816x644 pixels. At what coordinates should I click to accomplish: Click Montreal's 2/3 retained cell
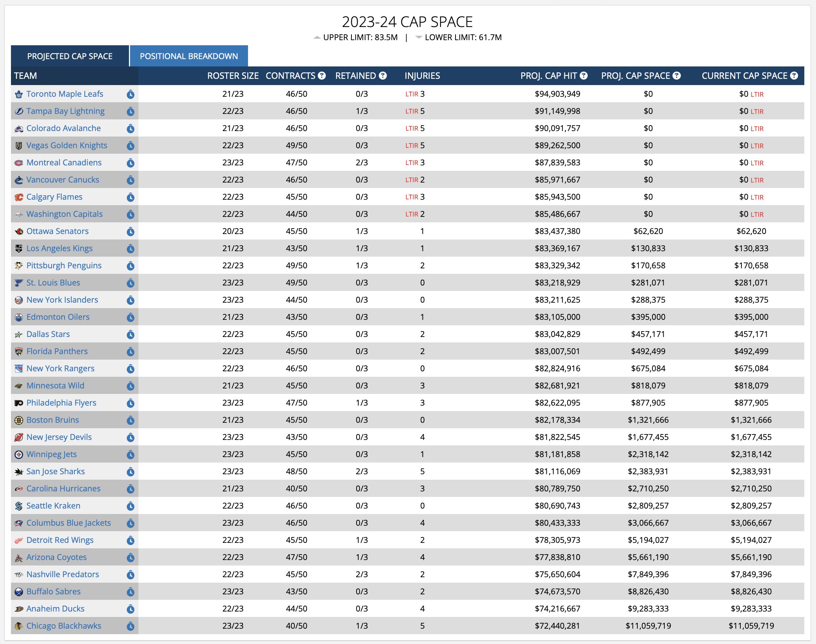point(362,162)
